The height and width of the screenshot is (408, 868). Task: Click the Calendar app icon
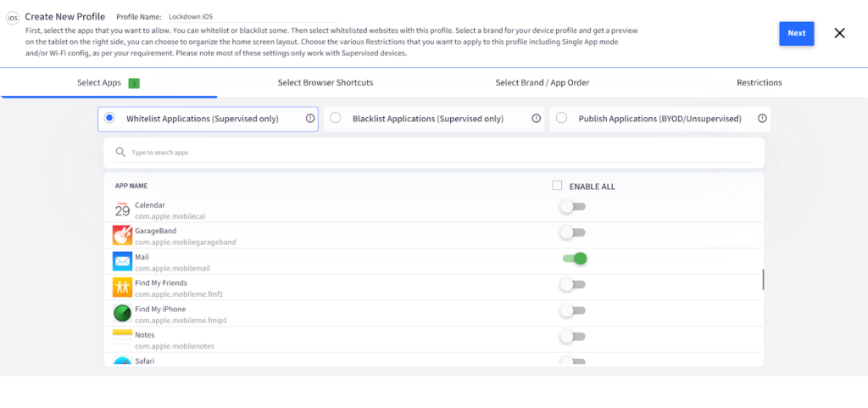click(122, 210)
